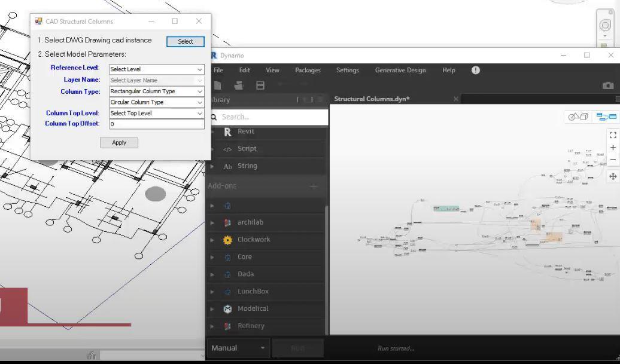Click the Column Top Offset input field
Viewport: 620px width, 364px height.
tap(157, 124)
